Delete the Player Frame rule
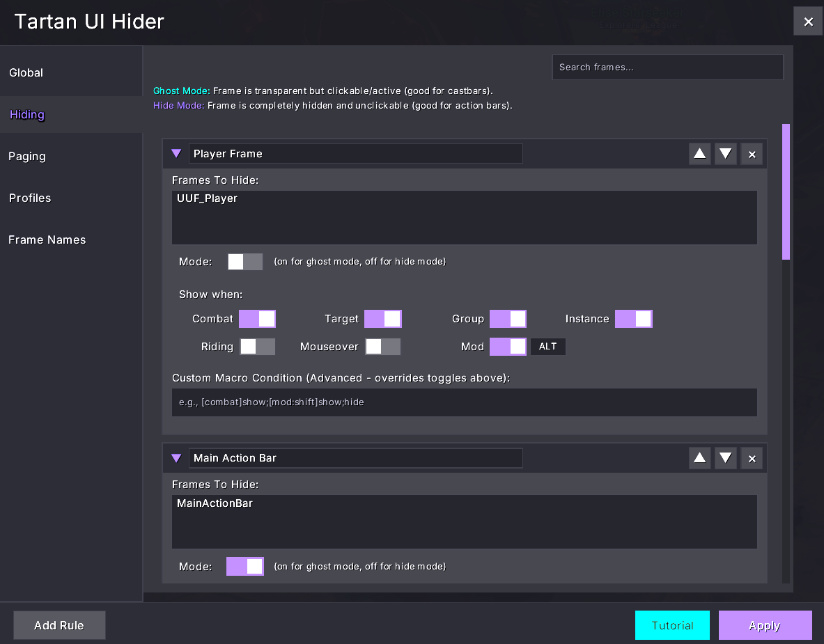 [752, 154]
